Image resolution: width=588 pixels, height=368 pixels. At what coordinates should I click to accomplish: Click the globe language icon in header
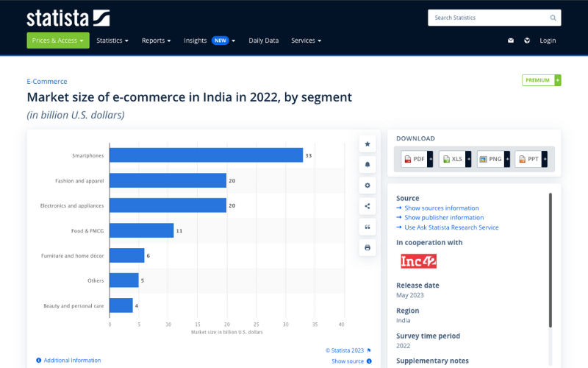pos(527,40)
